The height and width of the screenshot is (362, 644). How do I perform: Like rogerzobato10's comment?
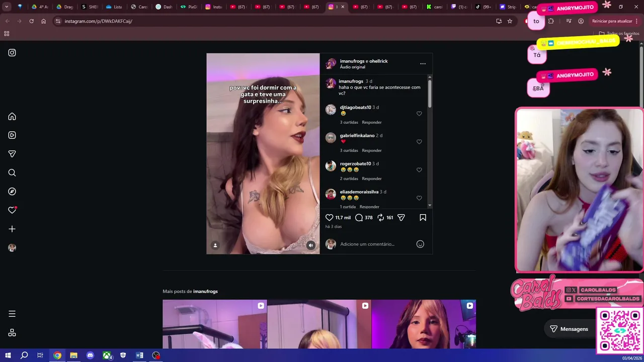tap(419, 170)
